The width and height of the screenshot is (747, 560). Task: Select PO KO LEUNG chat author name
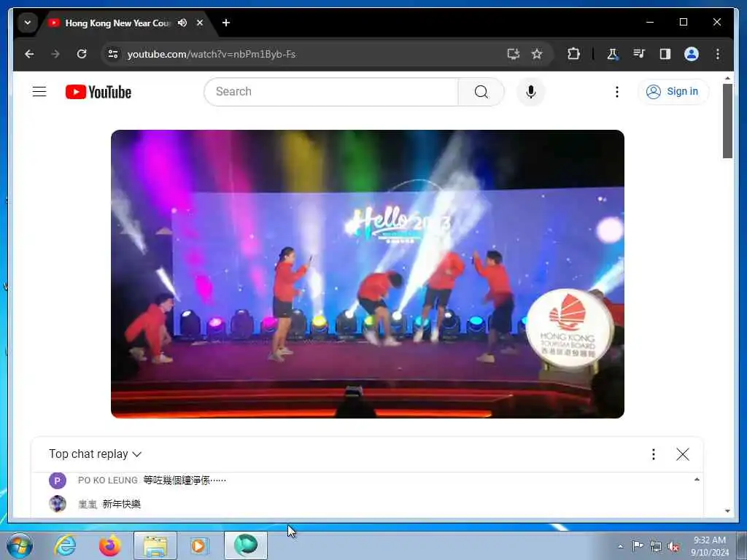108,481
